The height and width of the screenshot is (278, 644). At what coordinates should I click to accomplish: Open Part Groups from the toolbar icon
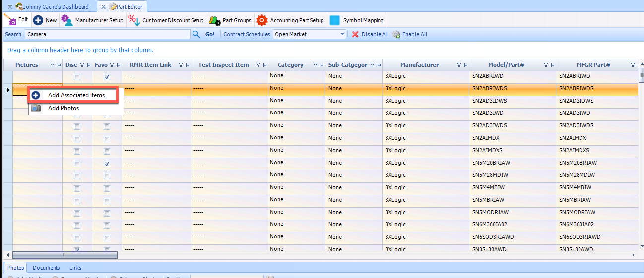tap(214, 20)
